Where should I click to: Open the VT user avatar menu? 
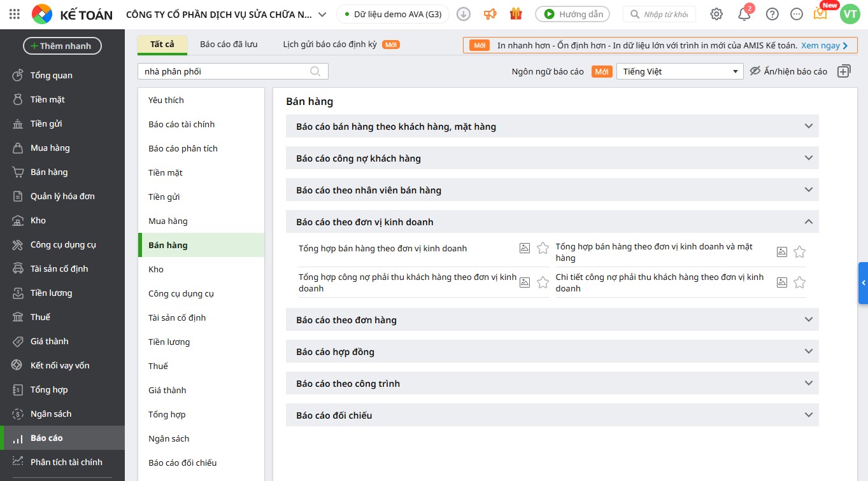coord(850,14)
